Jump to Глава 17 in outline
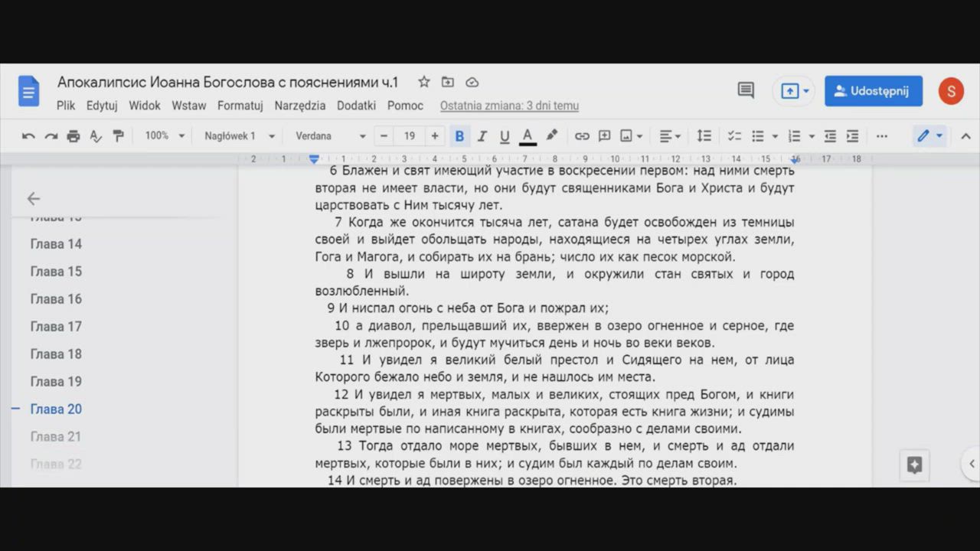 (56, 327)
